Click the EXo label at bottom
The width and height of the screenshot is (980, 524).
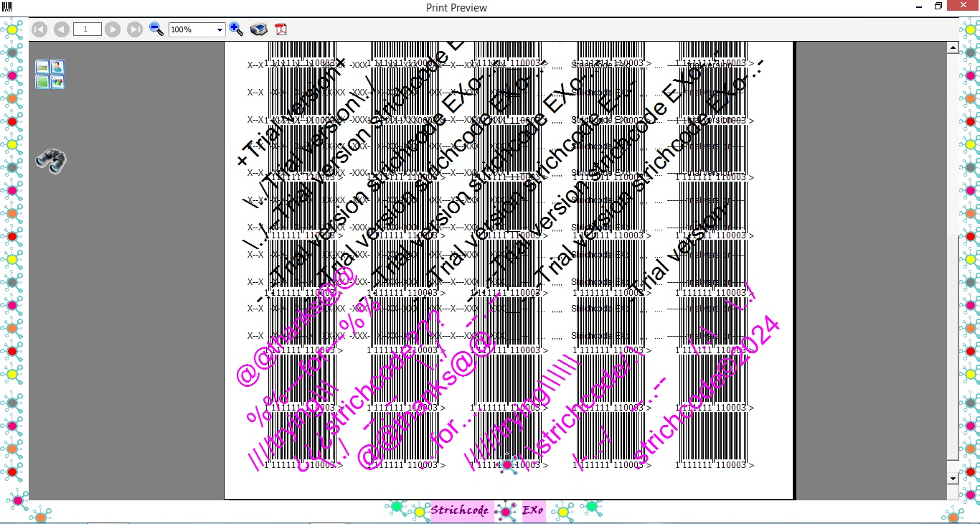pyautogui.click(x=533, y=511)
